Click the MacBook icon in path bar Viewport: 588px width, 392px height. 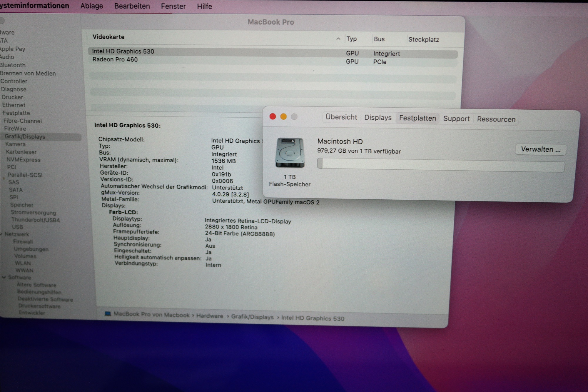coord(108,314)
